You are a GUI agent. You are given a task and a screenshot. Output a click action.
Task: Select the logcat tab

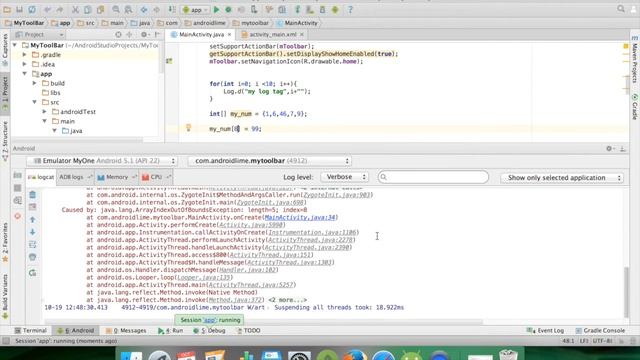41,177
